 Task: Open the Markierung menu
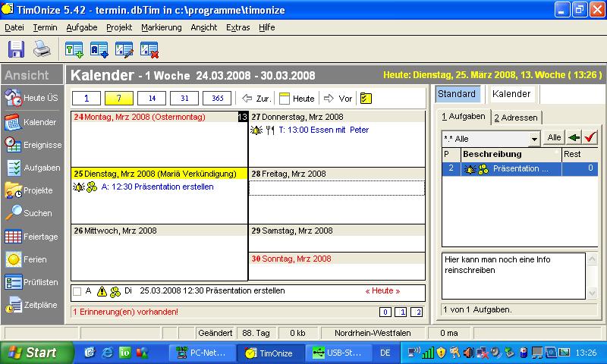(161, 27)
